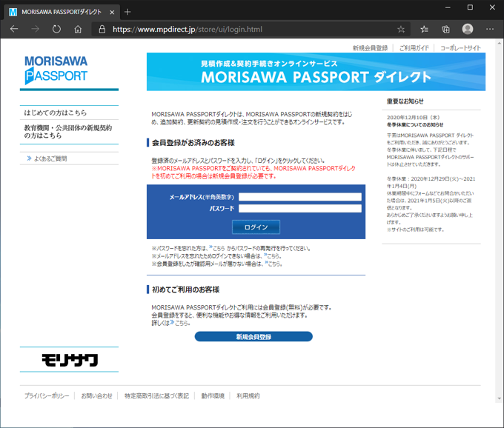Viewport: 504px width, 428px height.
Task: Click forgotten email address こちら link
Action: click(x=272, y=256)
